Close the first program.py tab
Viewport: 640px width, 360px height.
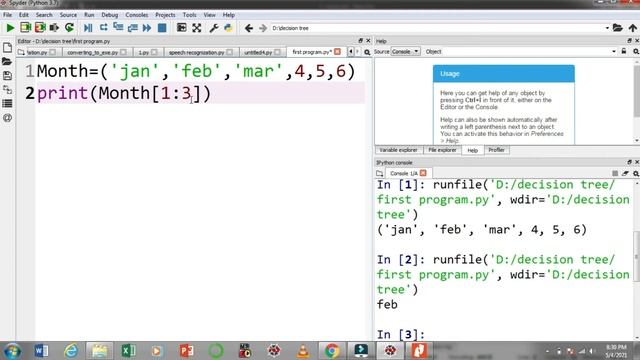click(x=338, y=51)
